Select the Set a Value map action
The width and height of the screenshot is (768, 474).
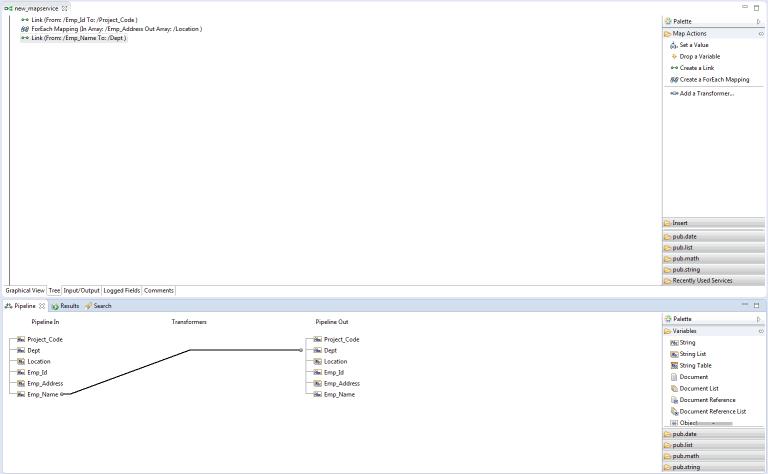[693, 45]
